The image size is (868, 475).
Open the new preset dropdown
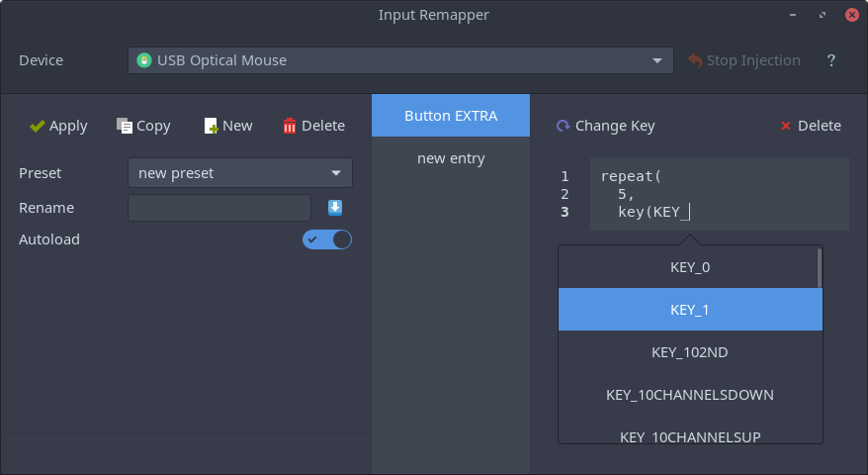[x=240, y=173]
